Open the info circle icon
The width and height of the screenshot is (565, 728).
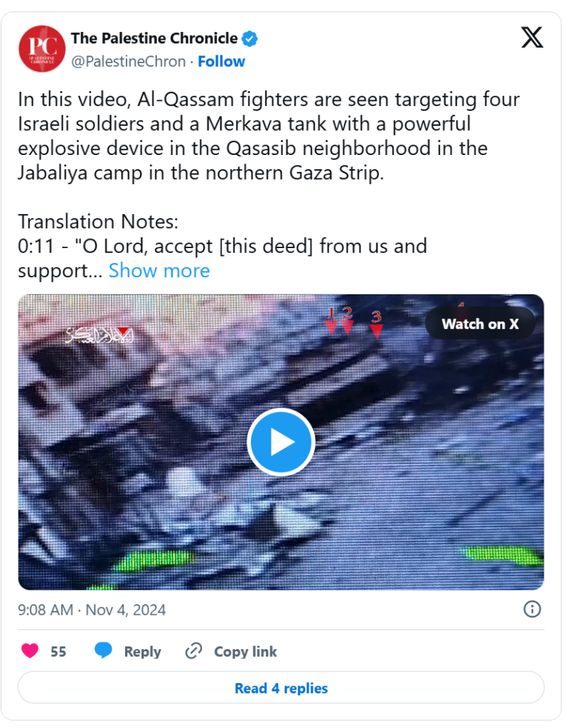pyautogui.click(x=532, y=609)
